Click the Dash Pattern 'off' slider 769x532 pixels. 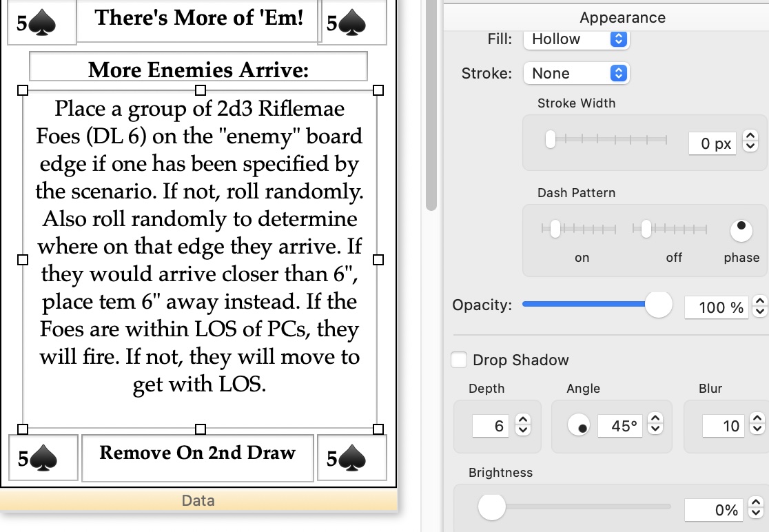click(670, 229)
